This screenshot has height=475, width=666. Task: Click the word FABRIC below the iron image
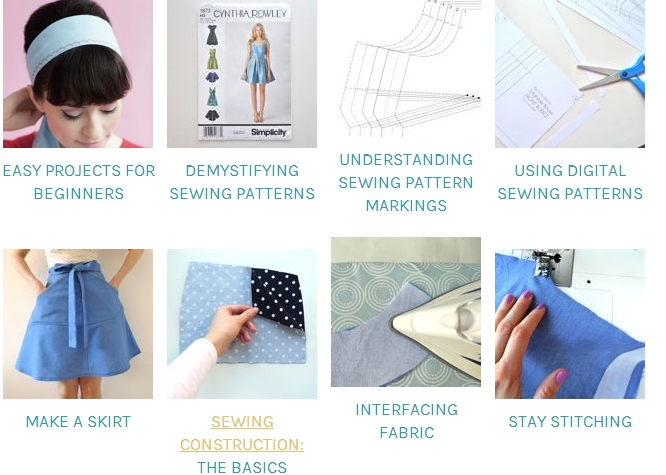click(406, 433)
